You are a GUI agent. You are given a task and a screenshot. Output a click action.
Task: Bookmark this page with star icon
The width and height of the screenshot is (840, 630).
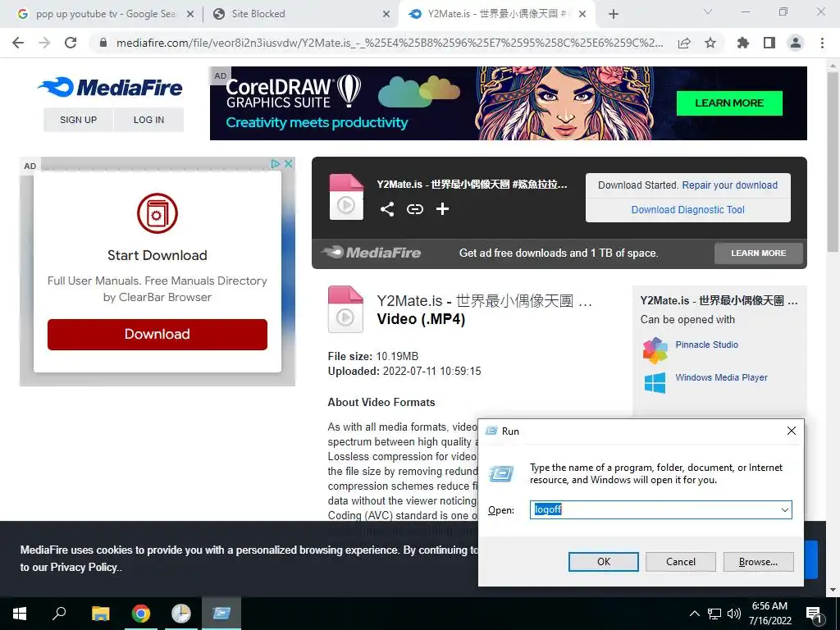point(710,43)
